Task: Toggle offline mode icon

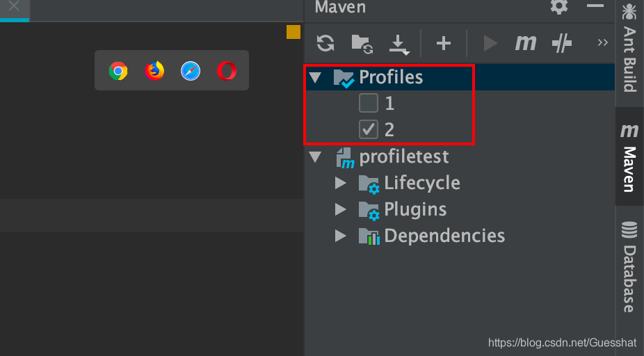Action: click(x=562, y=43)
